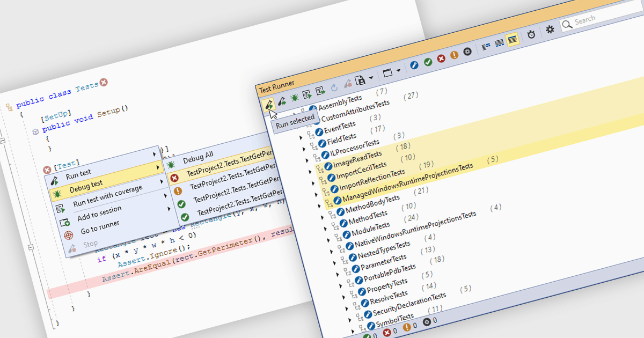The width and height of the screenshot is (644, 338).
Task: Select the PropertyTests tree row
Action: (387, 286)
